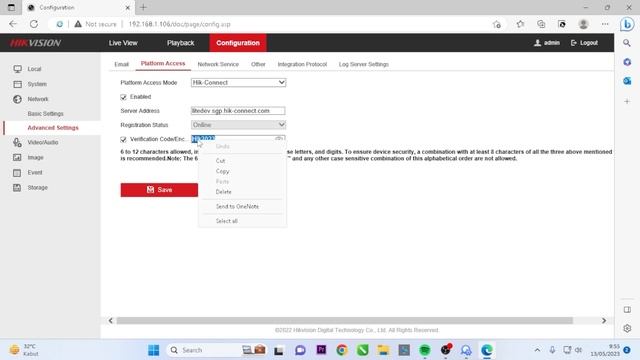This screenshot has width=640, height=360.
Task: Open the Bing Copilot sidebar button
Action: 627,24
